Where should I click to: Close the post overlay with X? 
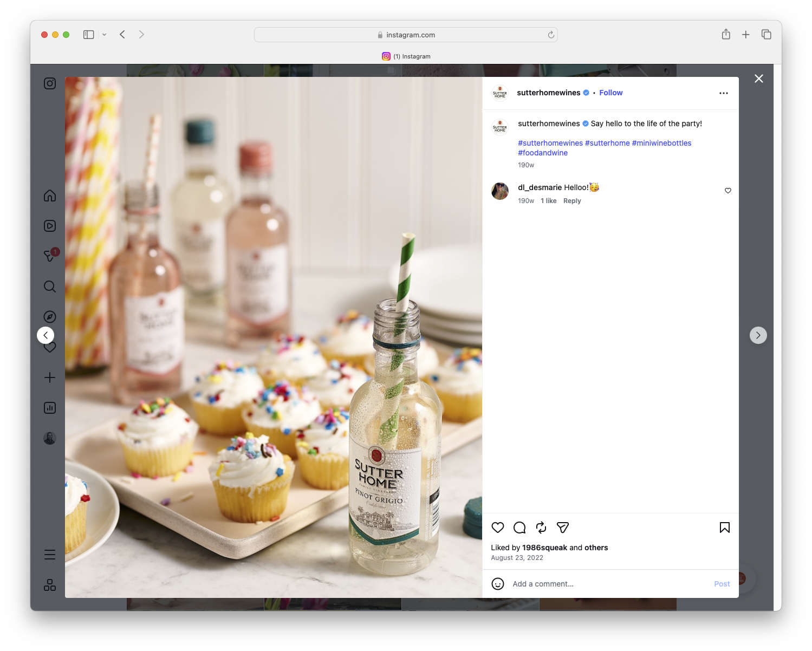(x=759, y=79)
